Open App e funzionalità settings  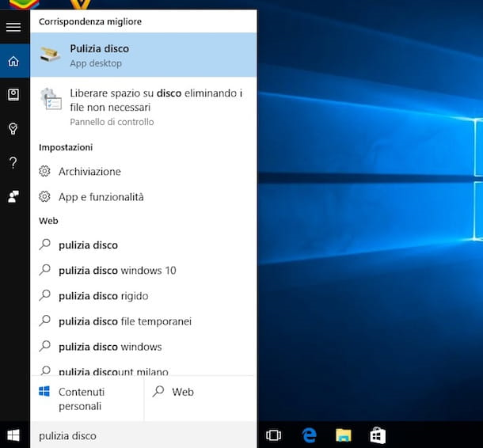(101, 197)
